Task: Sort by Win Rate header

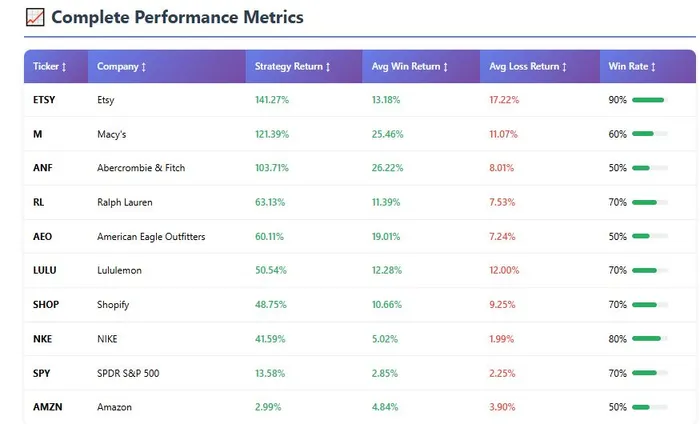Action: [632, 67]
